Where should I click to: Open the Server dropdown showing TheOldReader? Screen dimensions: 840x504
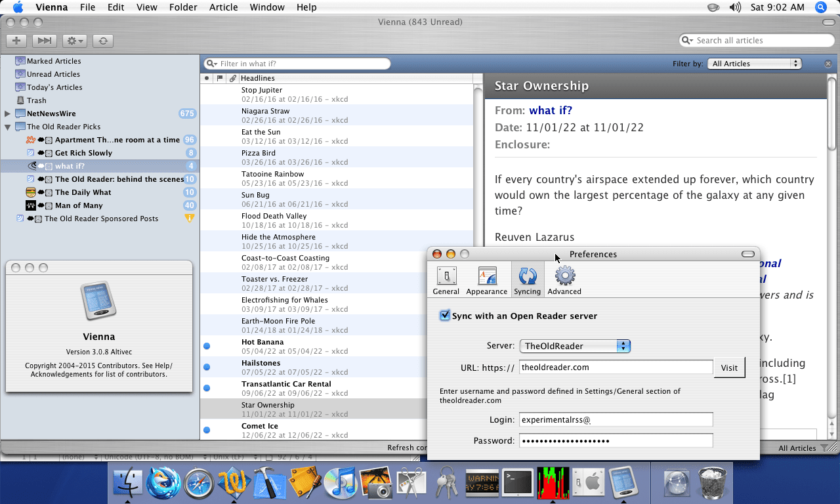tap(574, 346)
